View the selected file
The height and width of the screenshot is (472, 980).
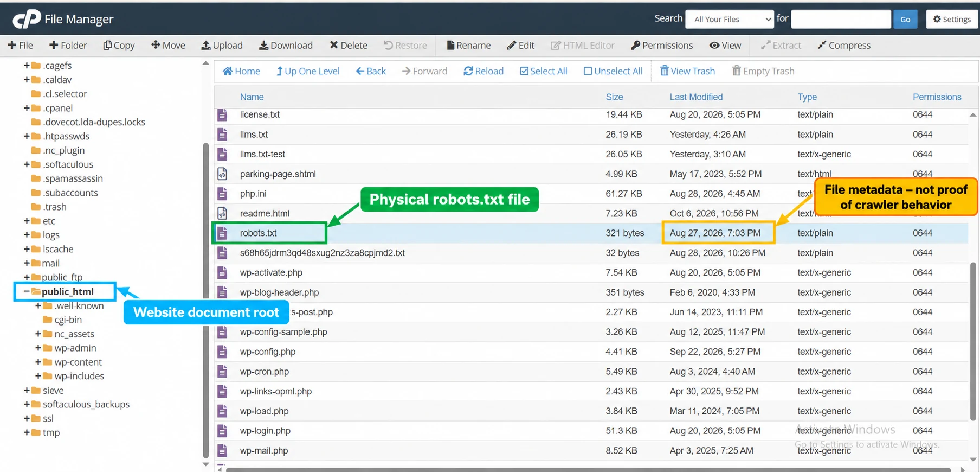click(725, 46)
